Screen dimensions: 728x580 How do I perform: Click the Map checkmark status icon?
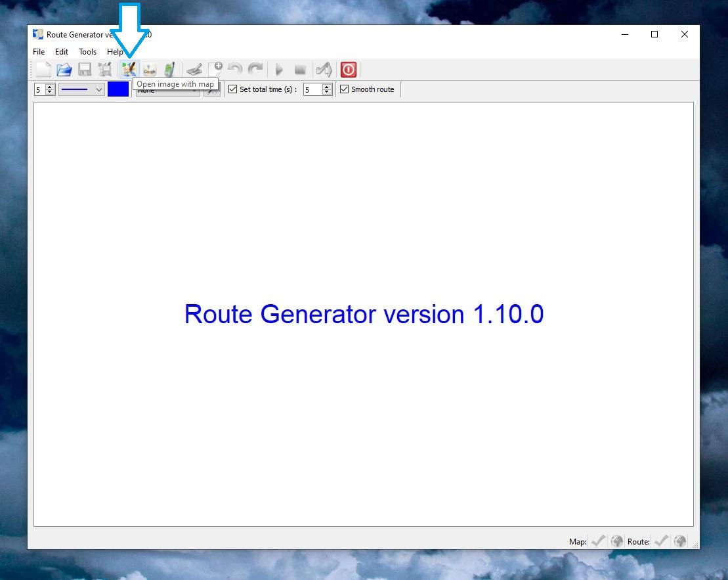click(598, 541)
